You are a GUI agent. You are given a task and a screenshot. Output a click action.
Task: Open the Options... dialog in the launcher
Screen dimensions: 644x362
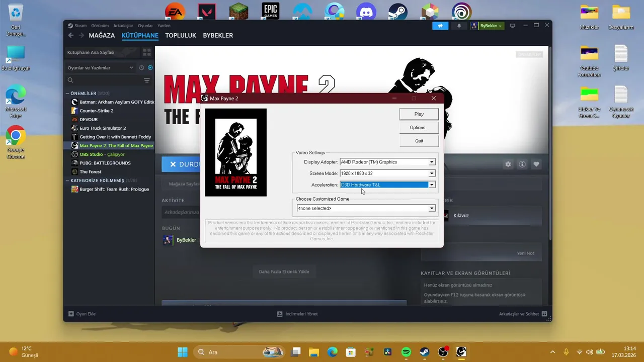419,128
